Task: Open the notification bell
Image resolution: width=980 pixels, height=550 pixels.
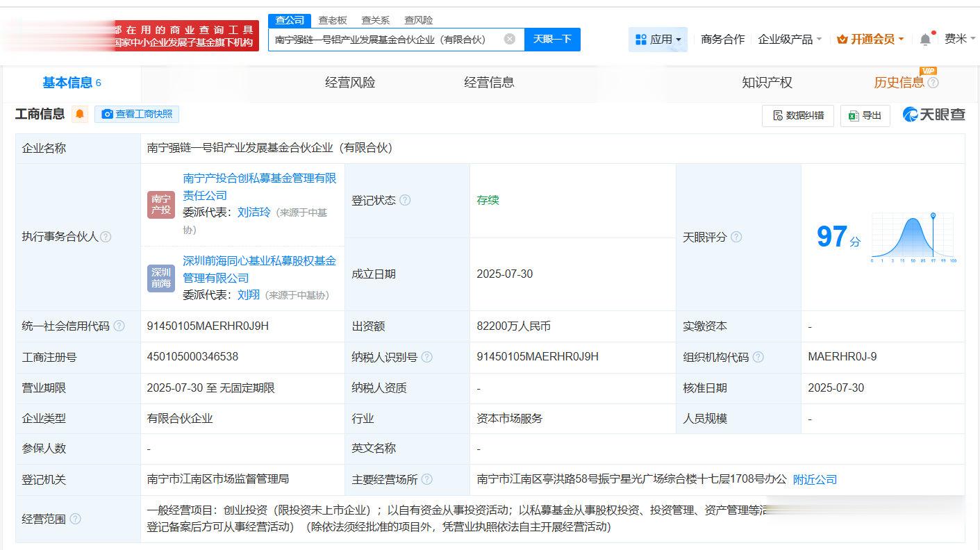Action: coord(925,40)
